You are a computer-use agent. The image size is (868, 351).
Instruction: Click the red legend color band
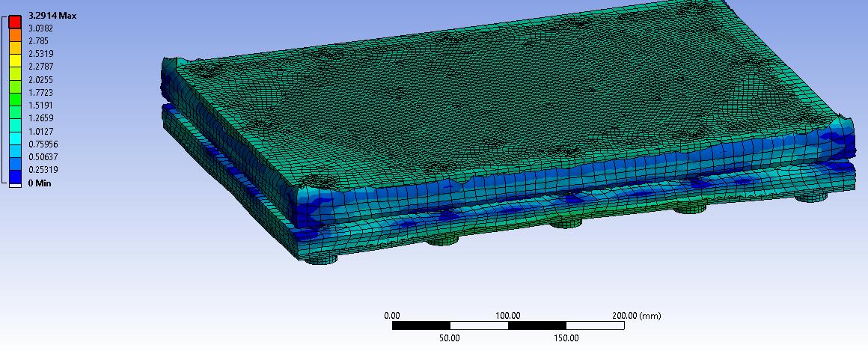click(x=15, y=22)
